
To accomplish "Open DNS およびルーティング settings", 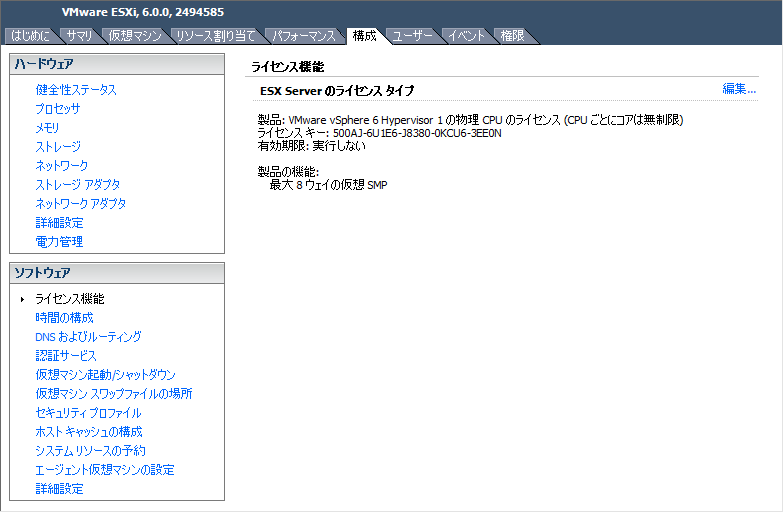I will point(88,337).
